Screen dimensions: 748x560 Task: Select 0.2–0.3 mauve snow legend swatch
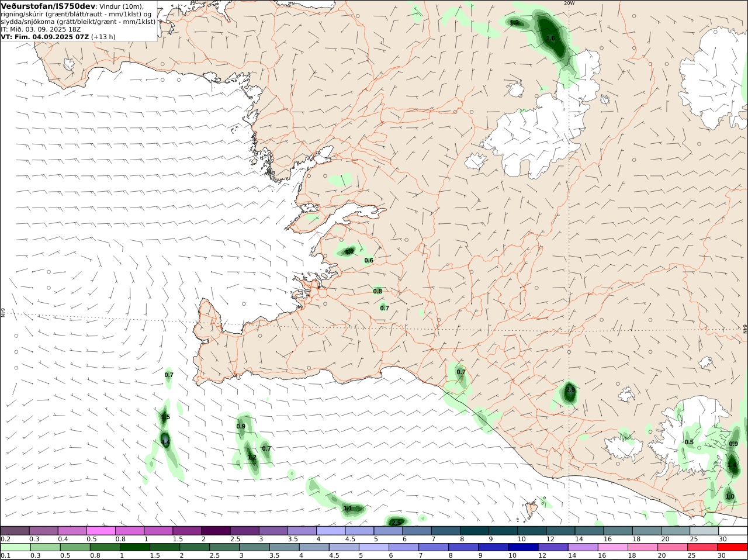tap(15, 531)
